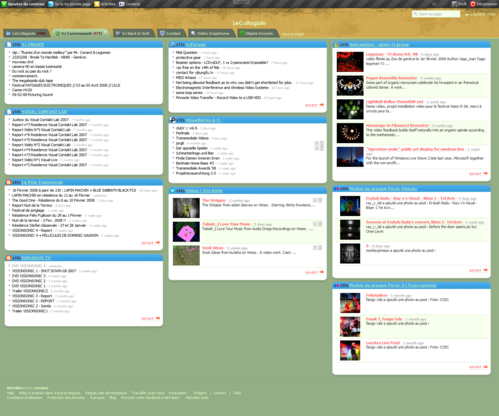Click the Dailymotion widget header icon
This screenshot has height=416, width=499.
point(336,44)
